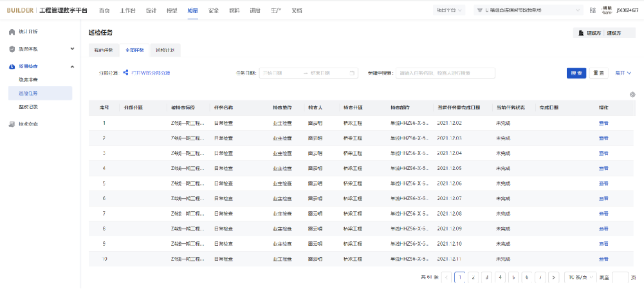Collapse the 质量检查 sidebar menu

(72, 66)
